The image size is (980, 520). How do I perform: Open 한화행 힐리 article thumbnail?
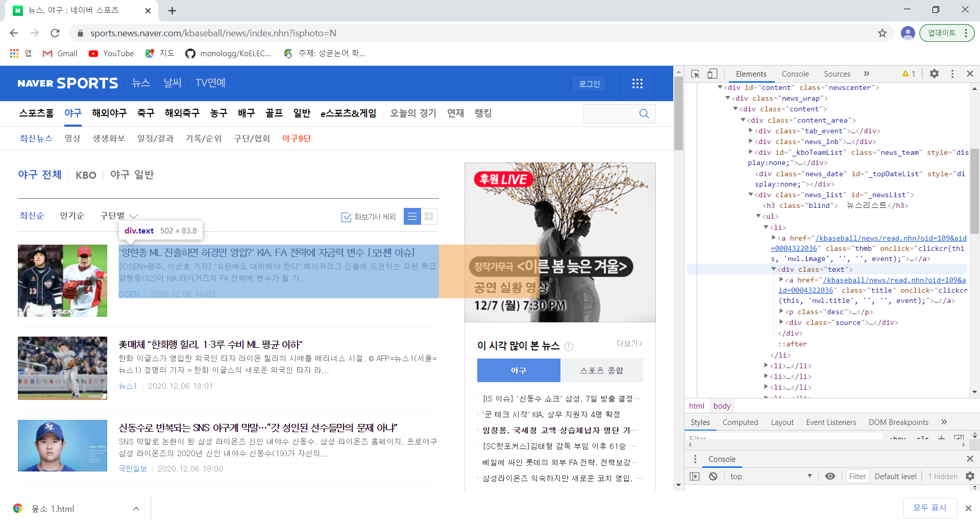62,368
